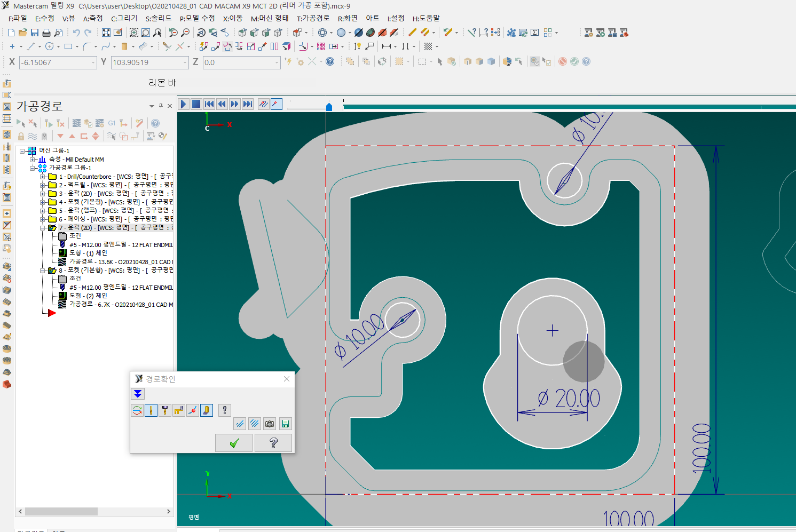Open the F:파일 menu
The width and height of the screenshot is (796, 532).
tap(18, 19)
